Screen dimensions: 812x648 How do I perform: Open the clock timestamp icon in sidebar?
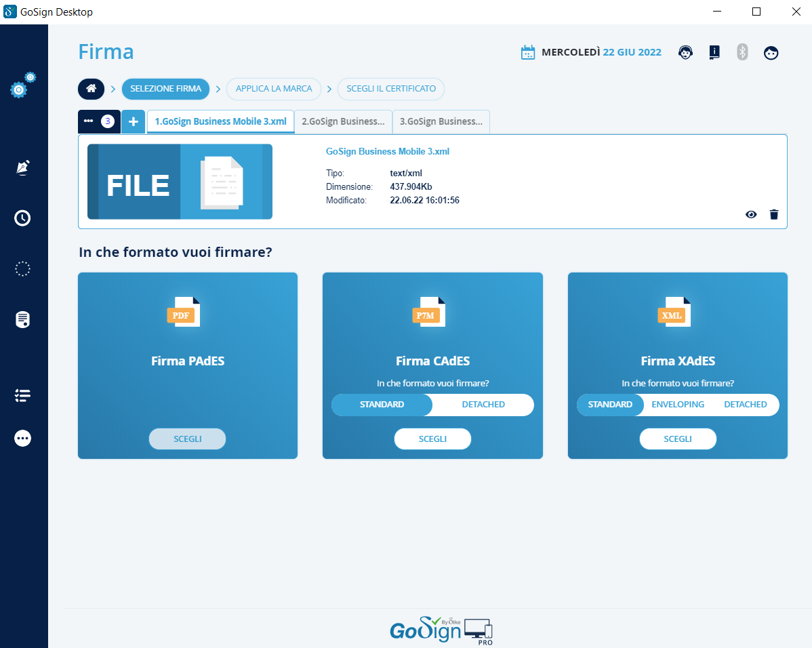22,218
